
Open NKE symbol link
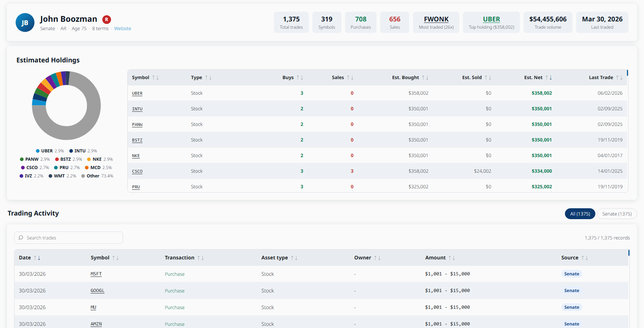(136, 156)
